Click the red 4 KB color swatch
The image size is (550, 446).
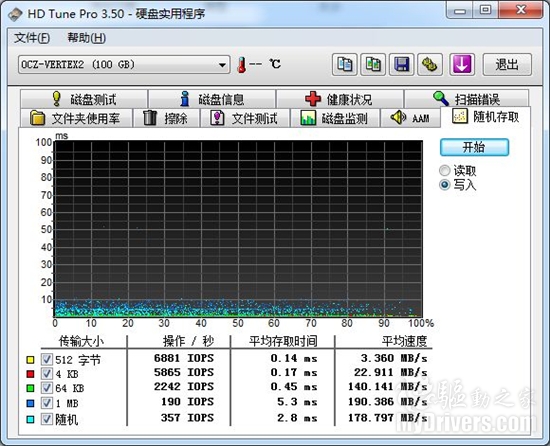(x=31, y=374)
